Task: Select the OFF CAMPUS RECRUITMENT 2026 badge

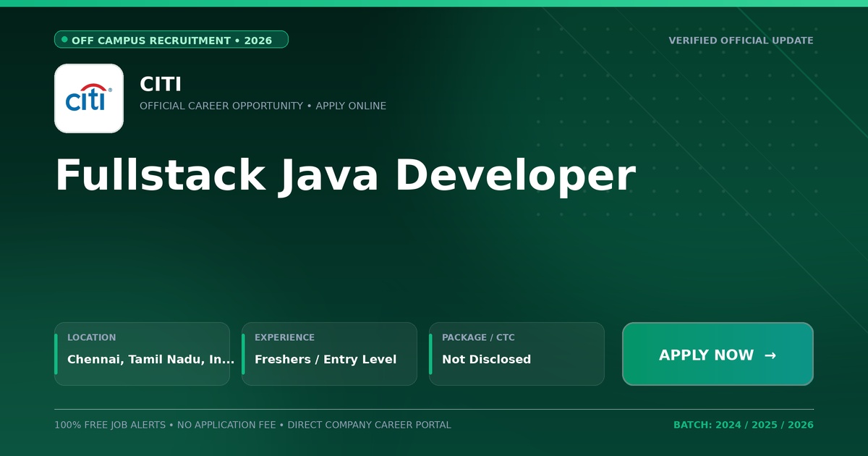Action: click(171, 40)
